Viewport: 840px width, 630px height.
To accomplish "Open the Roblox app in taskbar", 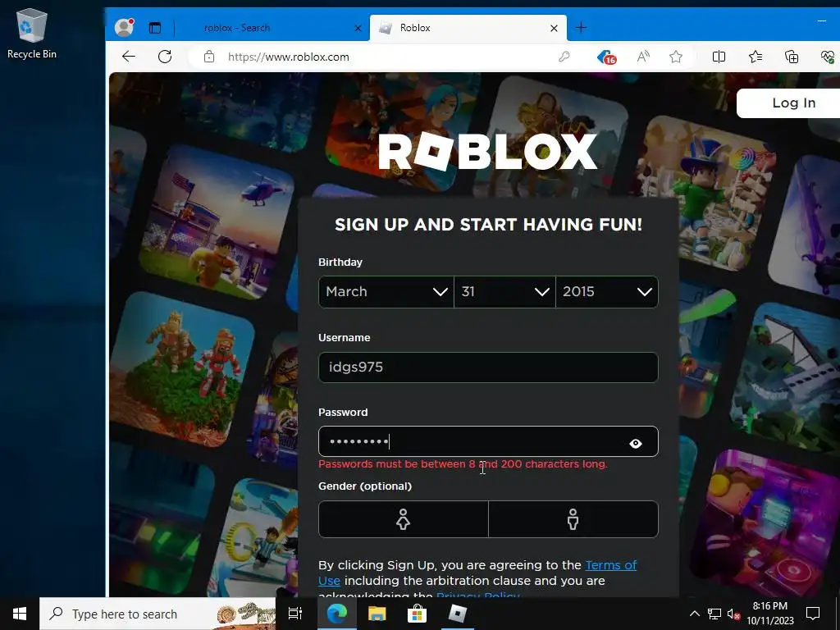I will tap(458, 614).
